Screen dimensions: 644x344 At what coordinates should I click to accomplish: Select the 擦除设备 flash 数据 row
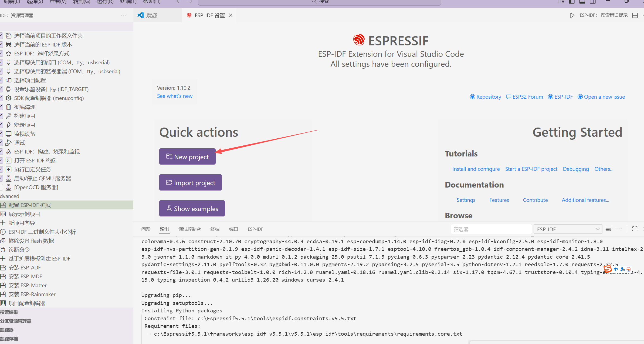point(67,241)
